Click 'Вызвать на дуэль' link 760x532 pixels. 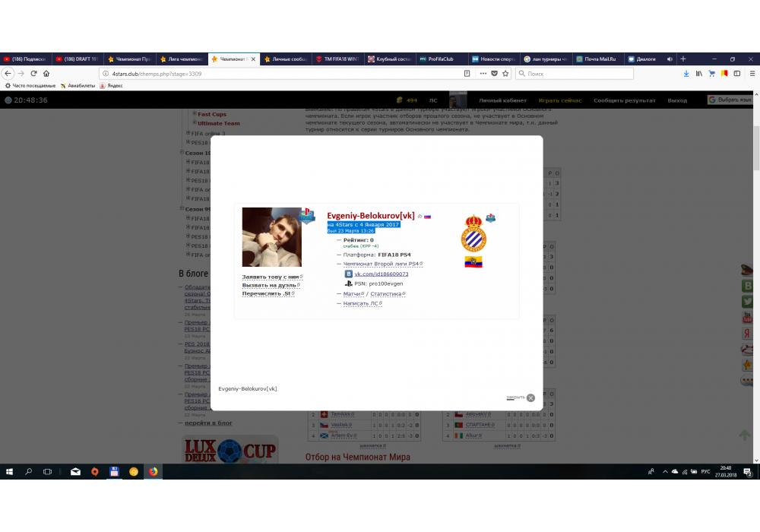(271, 285)
